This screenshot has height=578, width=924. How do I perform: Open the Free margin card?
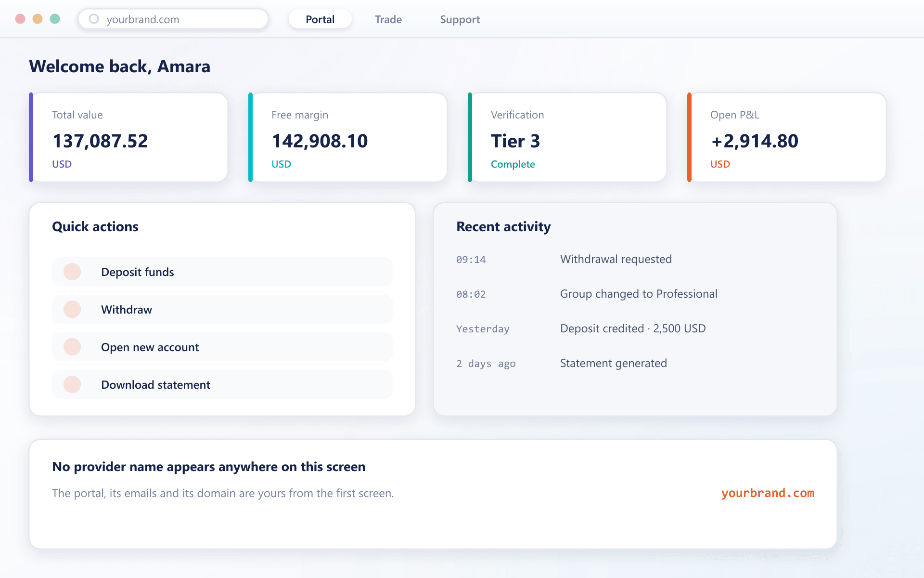348,137
